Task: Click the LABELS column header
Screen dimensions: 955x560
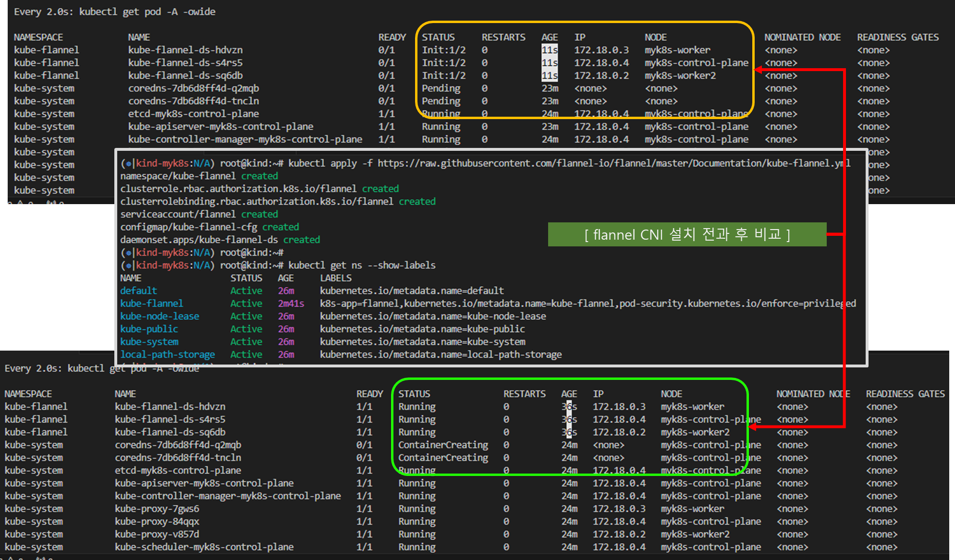Action: (x=336, y=278)
